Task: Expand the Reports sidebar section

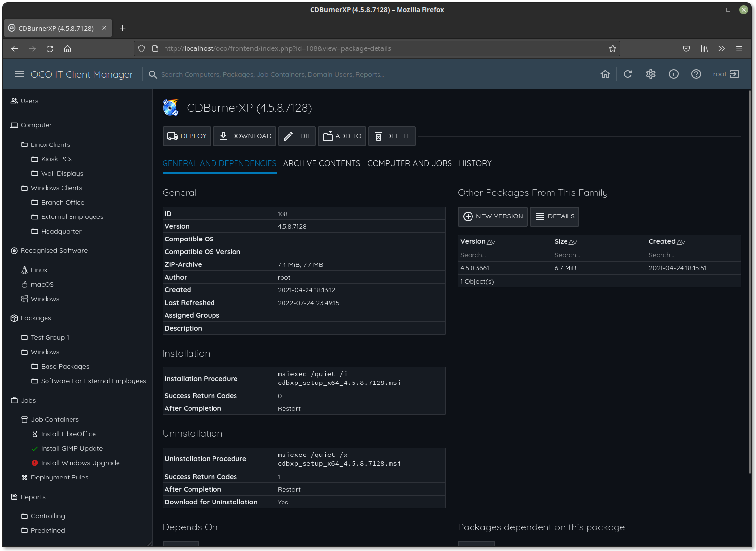Action: pos(28,497)
